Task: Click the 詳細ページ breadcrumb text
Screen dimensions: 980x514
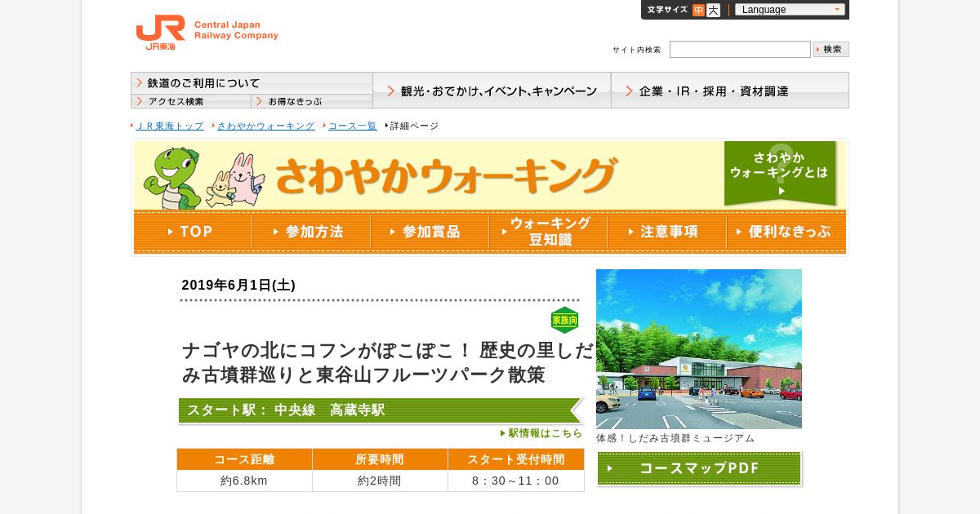Action: [414, 126]
